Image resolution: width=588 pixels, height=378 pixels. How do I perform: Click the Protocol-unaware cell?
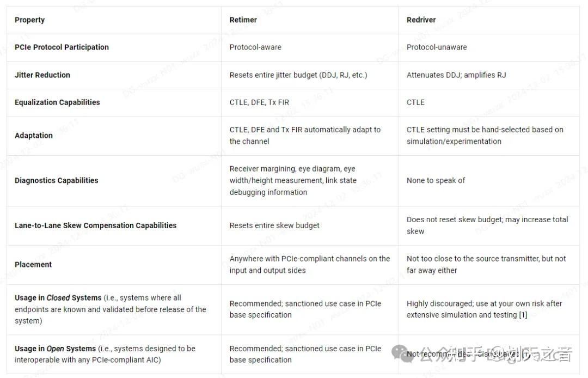pos(437,47)
